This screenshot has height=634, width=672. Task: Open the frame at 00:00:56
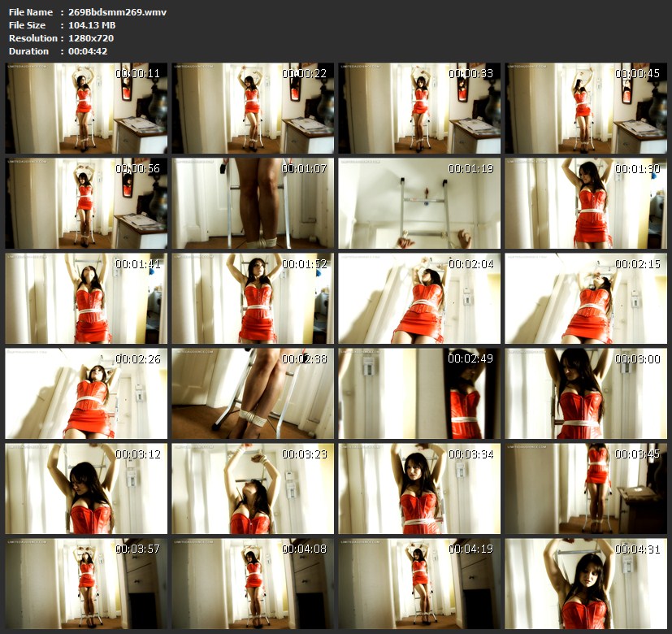[x=86, y=203]
